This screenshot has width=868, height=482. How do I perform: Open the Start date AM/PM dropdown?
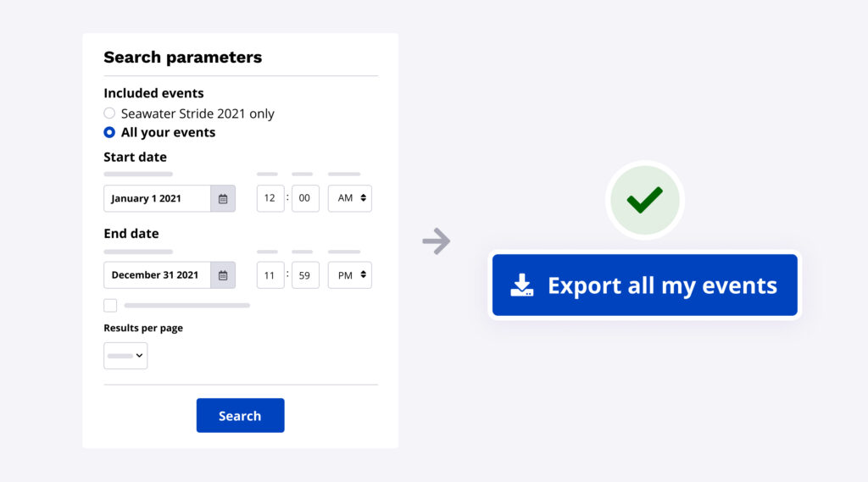point(349,198)
